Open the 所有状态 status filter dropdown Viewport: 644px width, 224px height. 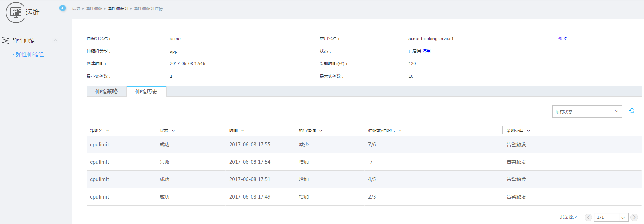(587, 111)
